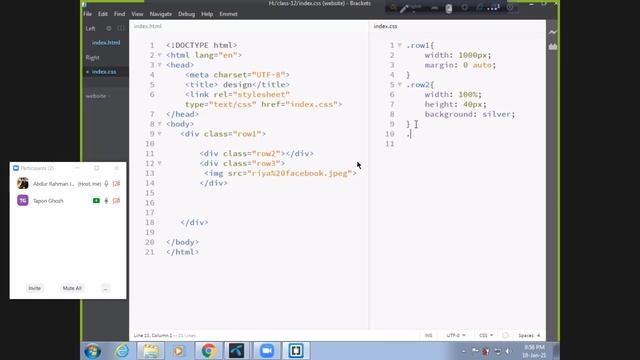Open the UTF-8 encoding dropdown
The height and width of the screenshot is (360, 640).
[456, 335]
